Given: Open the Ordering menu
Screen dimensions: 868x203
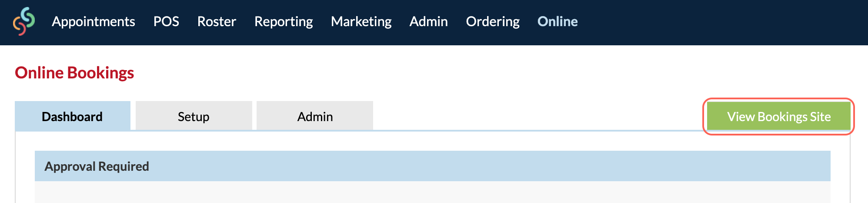Looking at the screenshot, I should [x=493, y=21].
